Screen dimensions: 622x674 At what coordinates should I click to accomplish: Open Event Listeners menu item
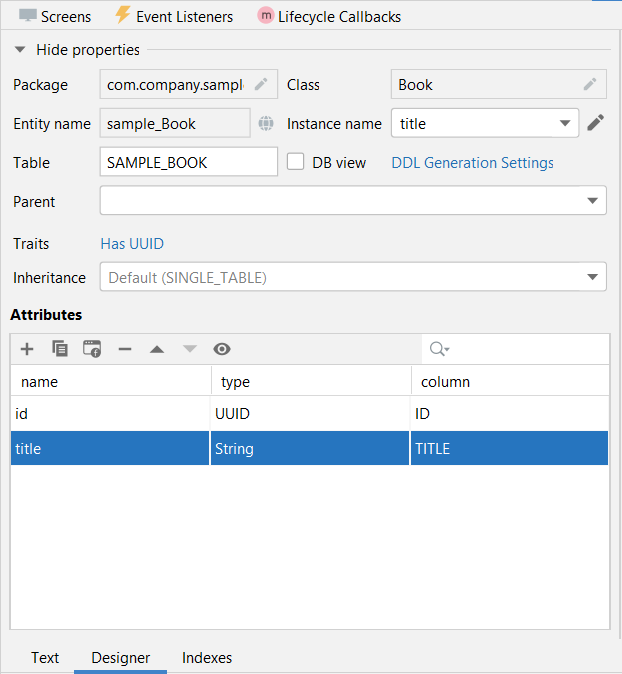[174, 16]
